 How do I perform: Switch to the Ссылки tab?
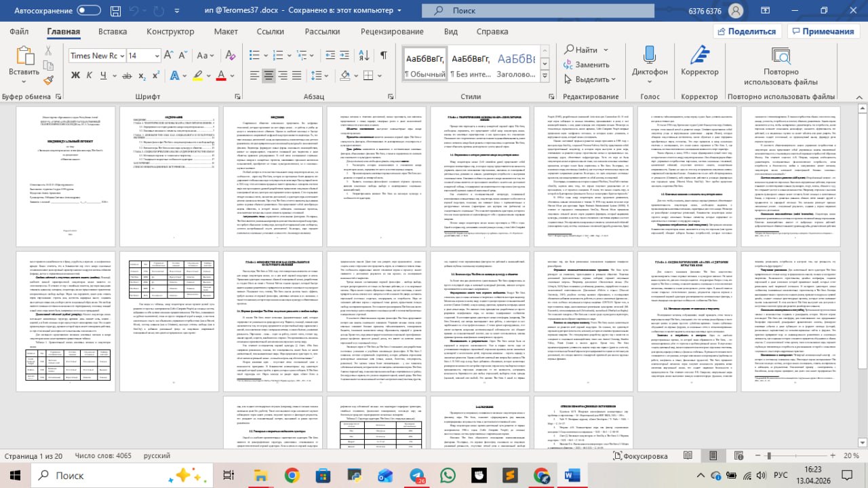(271, 31)
